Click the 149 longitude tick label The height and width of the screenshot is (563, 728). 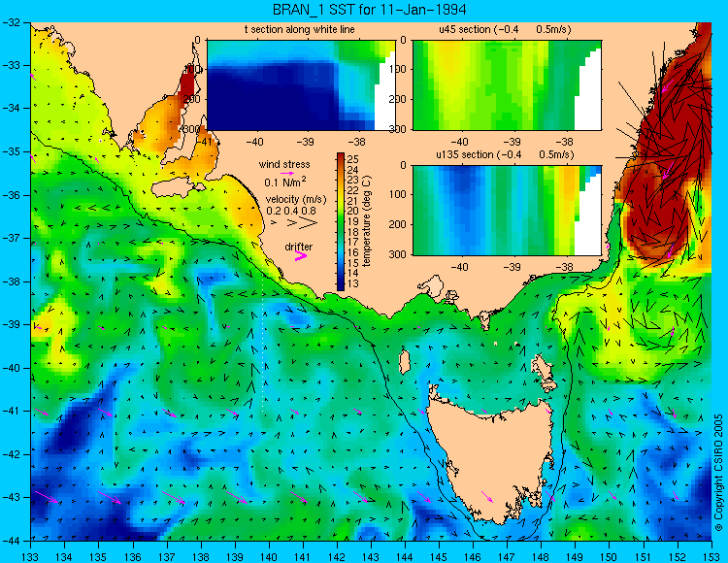point(575,557)
